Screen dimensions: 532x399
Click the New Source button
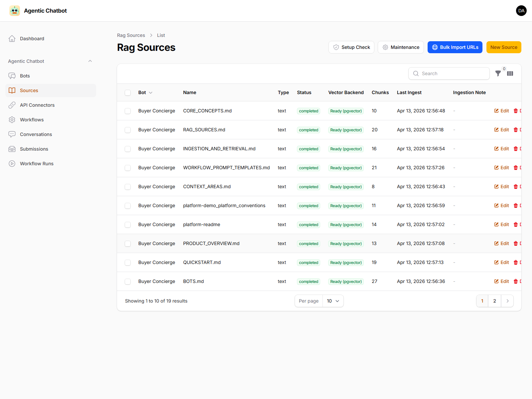(504, 47)
